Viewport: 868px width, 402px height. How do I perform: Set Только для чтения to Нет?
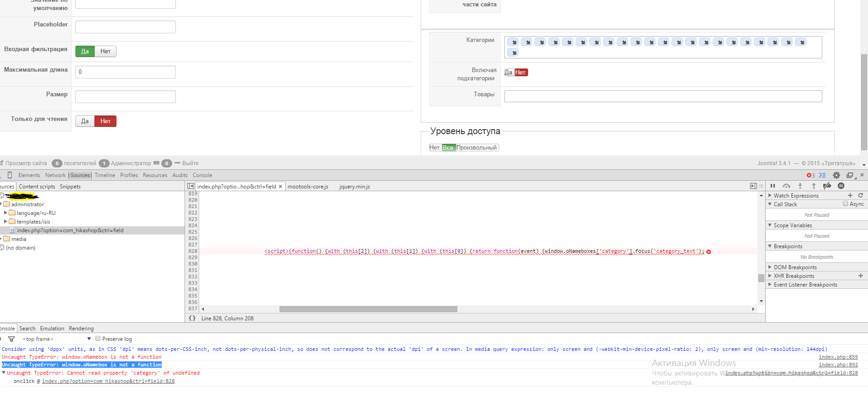[106, 121]
